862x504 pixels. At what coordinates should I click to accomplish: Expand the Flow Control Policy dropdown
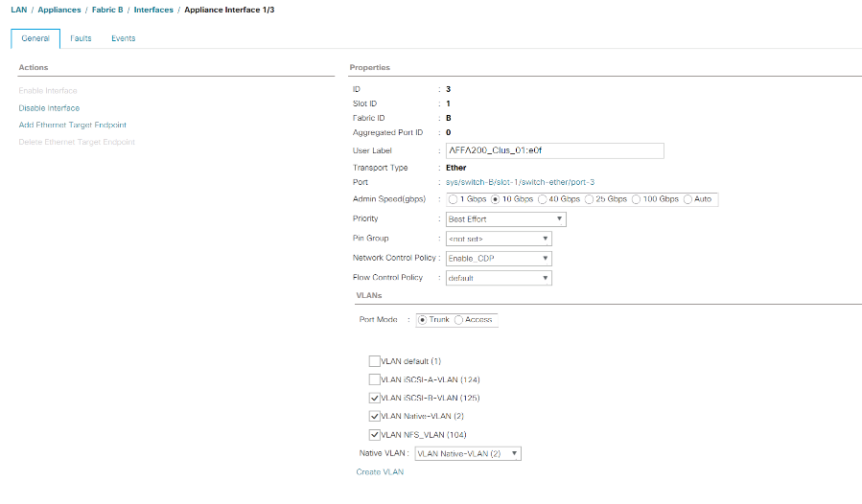point(499,278)
